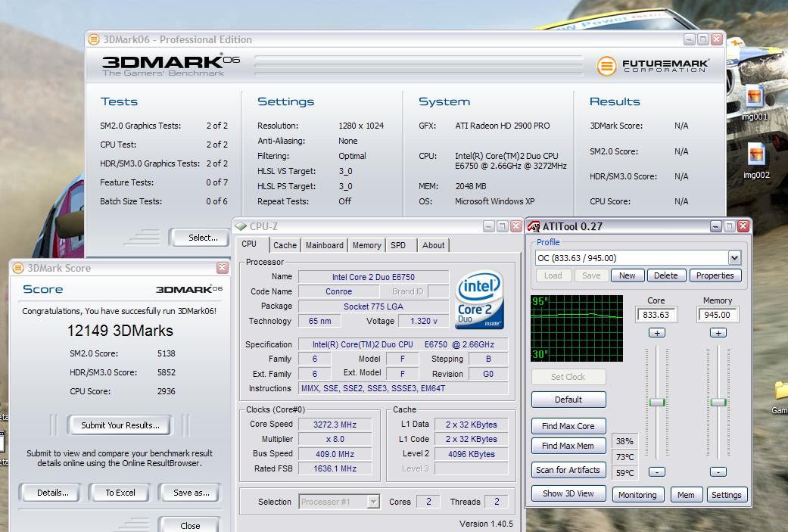Click the CPU Score value 2936
This screenshot has width=788, height=532.
[167, 391]
